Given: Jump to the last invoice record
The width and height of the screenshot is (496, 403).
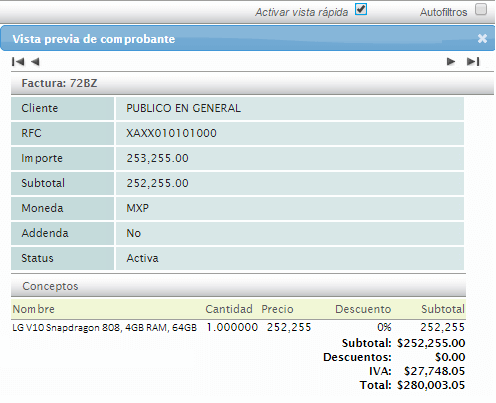Looking at the screenshot, I should click(473, 62).
